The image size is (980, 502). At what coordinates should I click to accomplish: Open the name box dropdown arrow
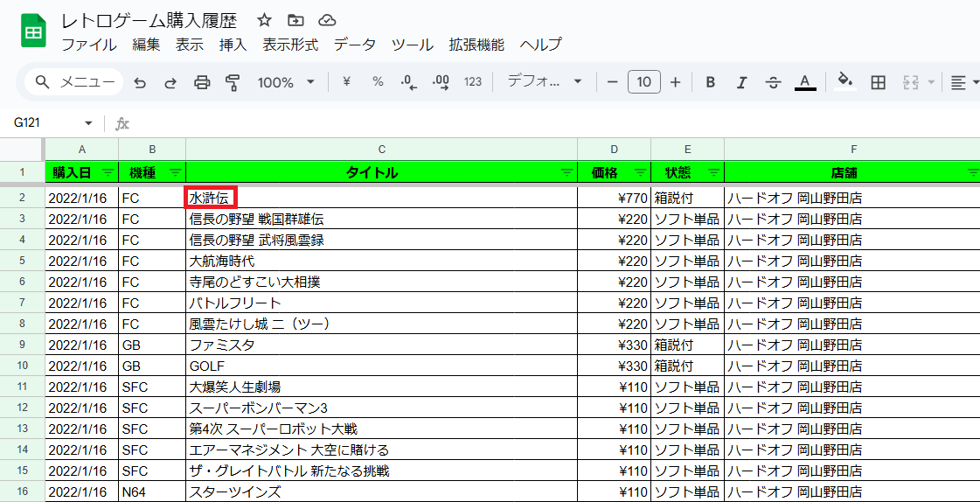tap(88, 123)
